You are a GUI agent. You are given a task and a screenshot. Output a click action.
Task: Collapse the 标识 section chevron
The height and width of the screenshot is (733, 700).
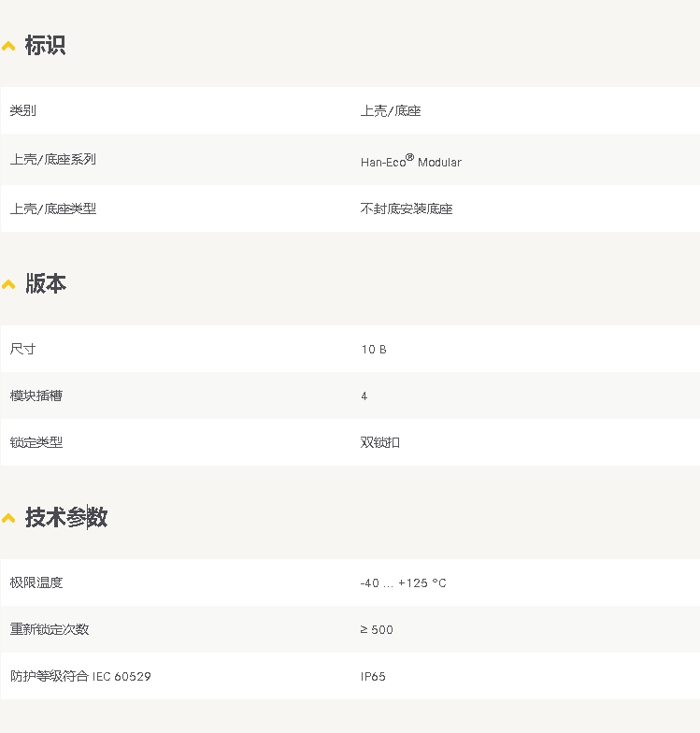8,46
